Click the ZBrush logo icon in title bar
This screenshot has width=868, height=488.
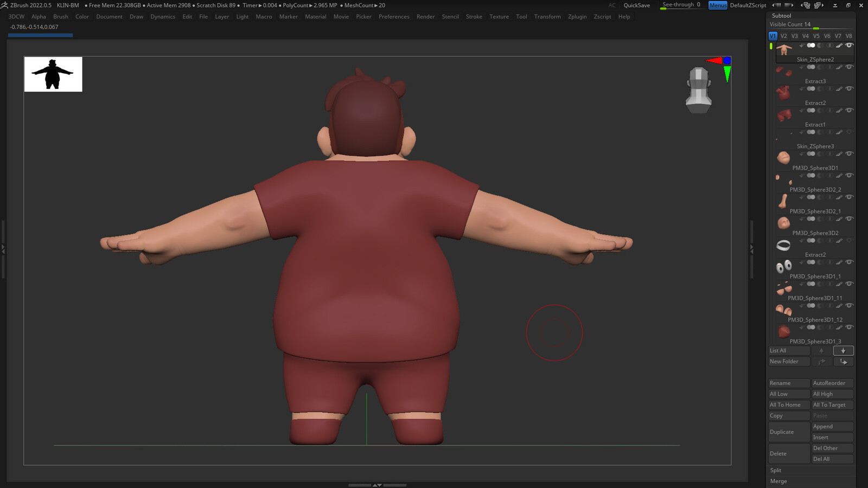point(4,5)
